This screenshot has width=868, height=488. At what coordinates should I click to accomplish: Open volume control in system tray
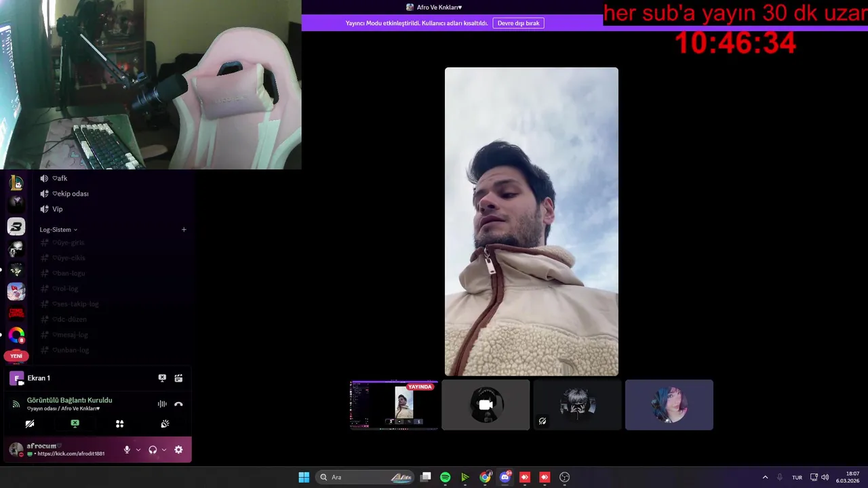point(825,477)
